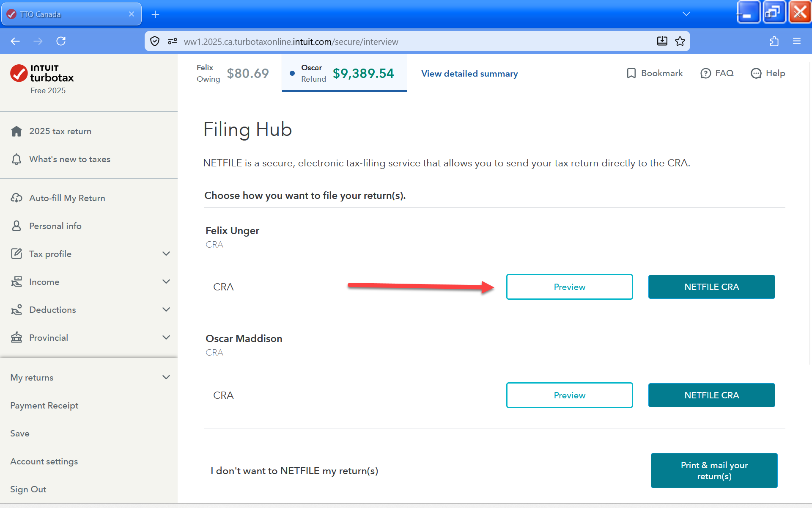812x508 pixels.
Task: Click the TurboTax checkmark logo
Action: pyautogui.click(x=19, y=73)
